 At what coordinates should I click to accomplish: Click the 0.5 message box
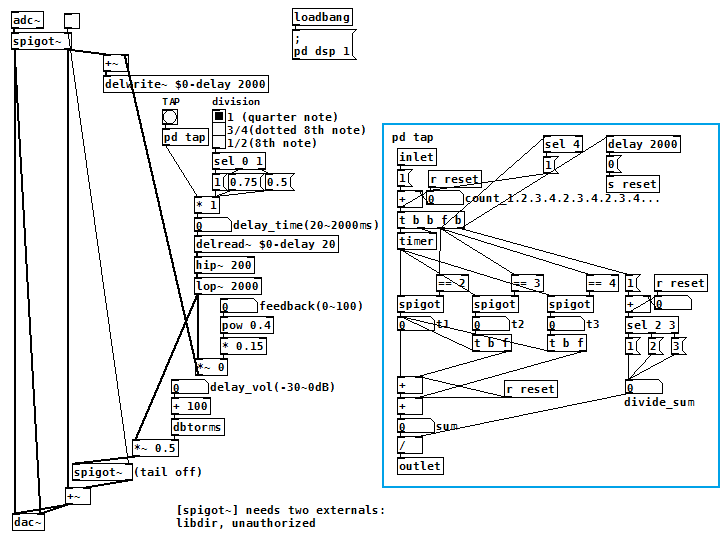pos(279,182)
